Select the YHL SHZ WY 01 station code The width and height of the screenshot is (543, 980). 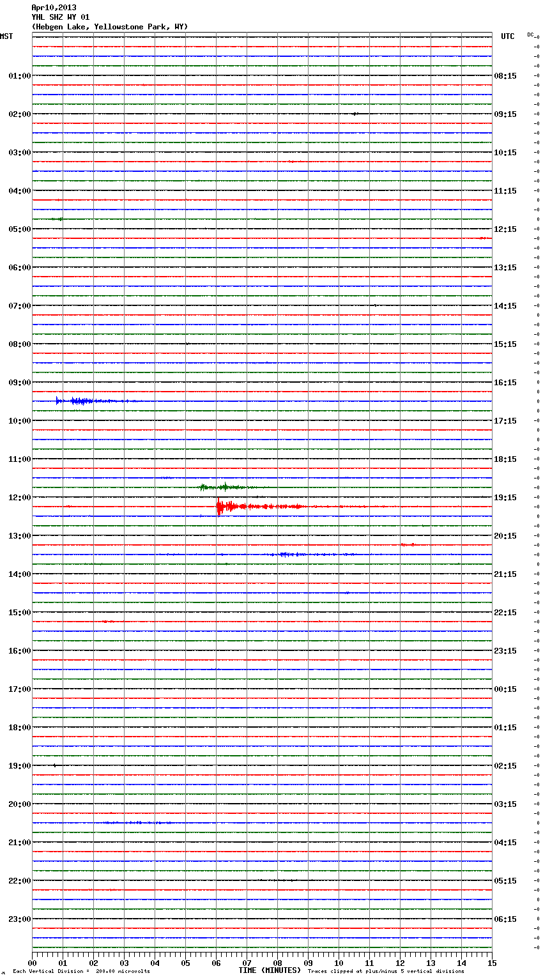(x=61, y=17)
